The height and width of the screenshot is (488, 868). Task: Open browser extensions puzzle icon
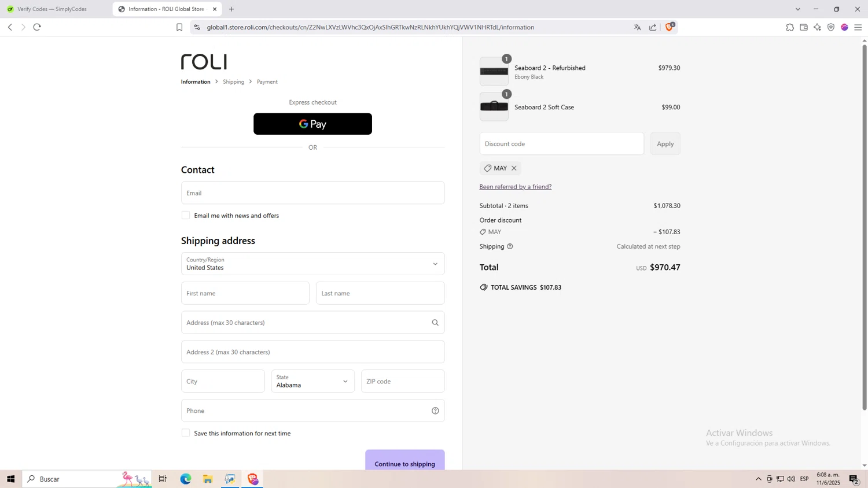(x=790, y=27)
